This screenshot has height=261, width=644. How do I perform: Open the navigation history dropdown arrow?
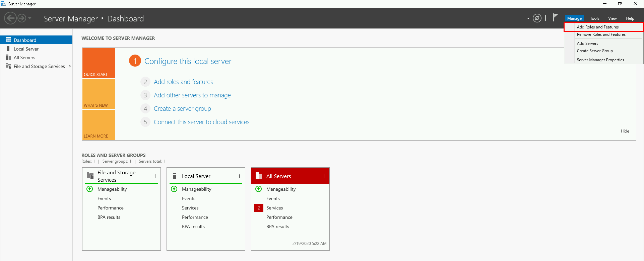pyautogui.click(x=30, y=18)
